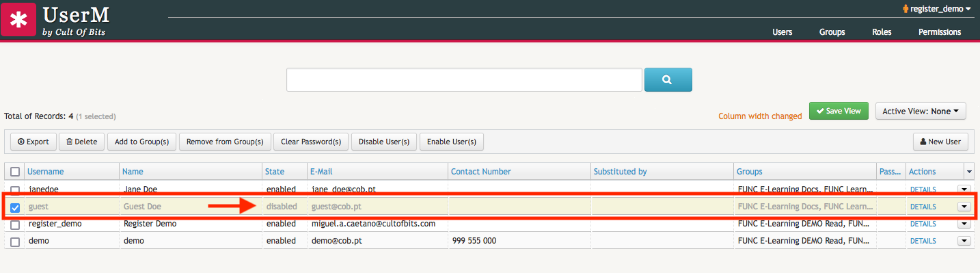Screen dimensions: 980x273
Task: Toggle the select-all header checkbox
Action: click(x=15, y=172)
